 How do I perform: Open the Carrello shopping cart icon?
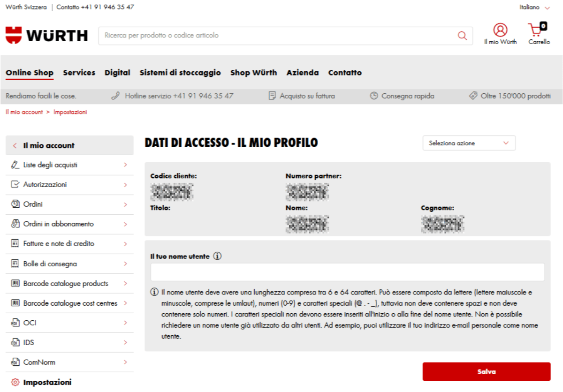(x=538, y=30)
